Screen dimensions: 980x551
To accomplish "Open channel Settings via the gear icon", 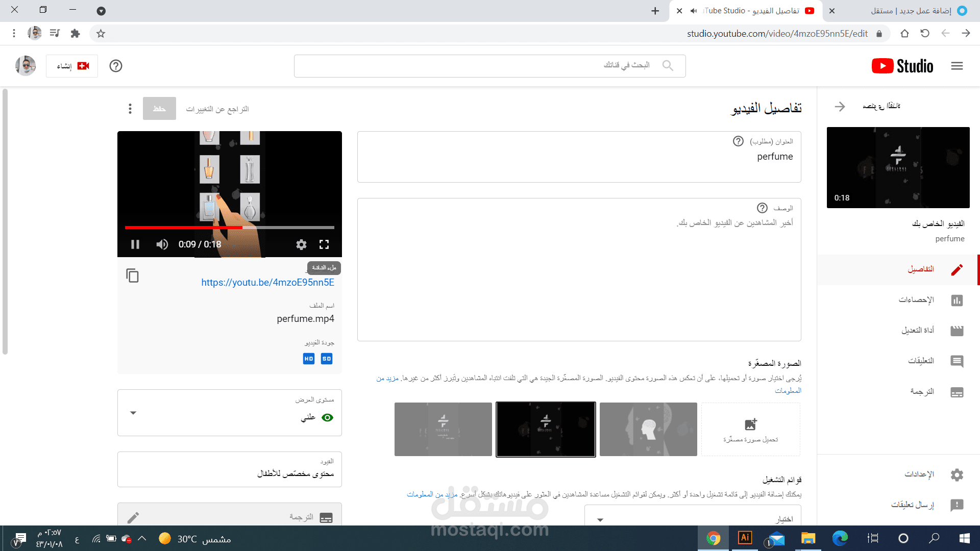I will click(x=957, y=474).
